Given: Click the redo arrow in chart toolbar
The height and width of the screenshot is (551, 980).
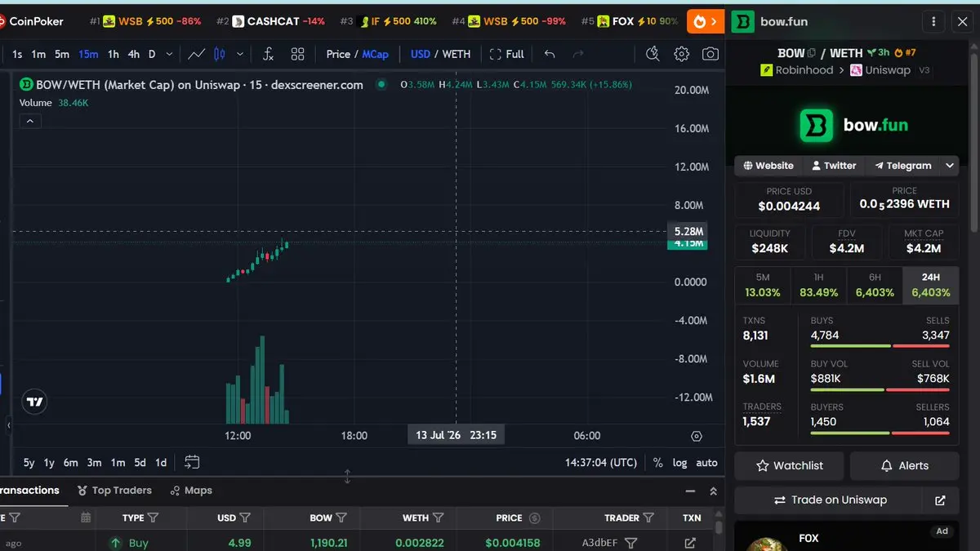Looking at the screenshot, I should (x=578, y=54).
